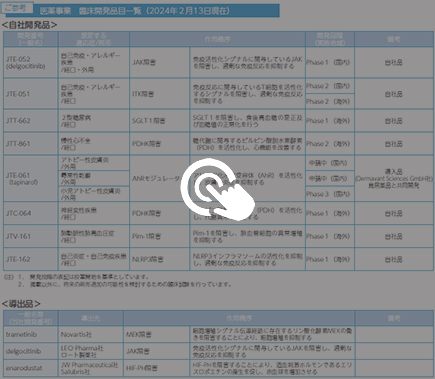Image resolution: width=435 pixels, height=379 pixels.
Task: Select the Pim-1阻害 mechanism cell
Action: (x=160, y=236)
